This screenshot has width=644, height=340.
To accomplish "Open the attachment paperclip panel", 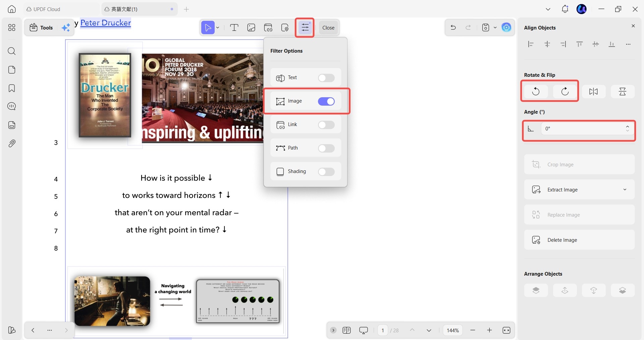I will [12, 144].
